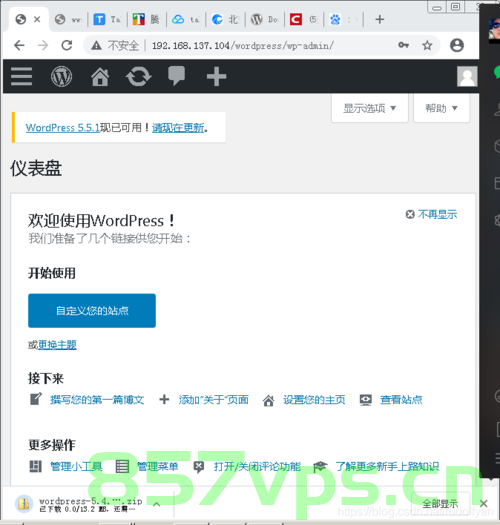Click the widgets icon beside 管理小工具

coord(35,466)
